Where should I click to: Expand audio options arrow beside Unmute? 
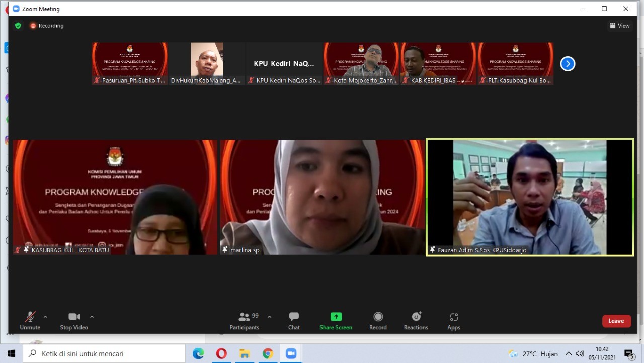click(45, 317)
